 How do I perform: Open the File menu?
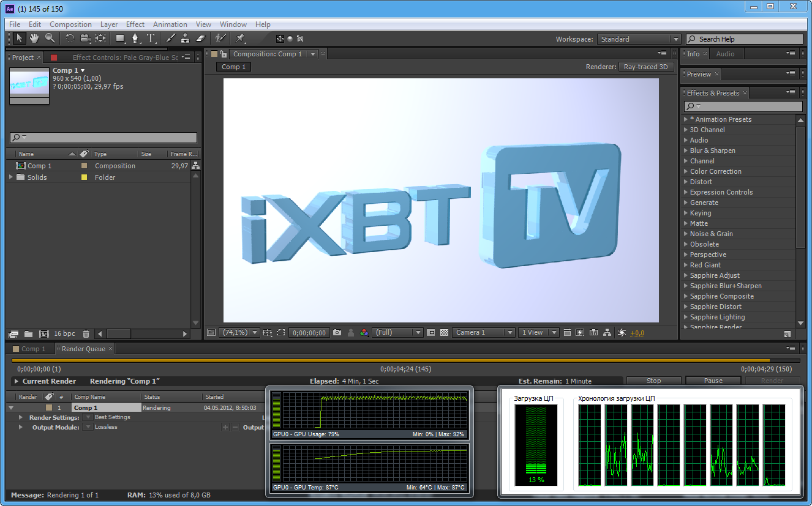coord(15,24)
